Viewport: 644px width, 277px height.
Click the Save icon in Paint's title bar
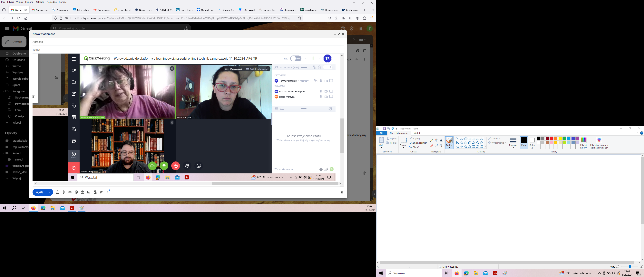(384, 129)
